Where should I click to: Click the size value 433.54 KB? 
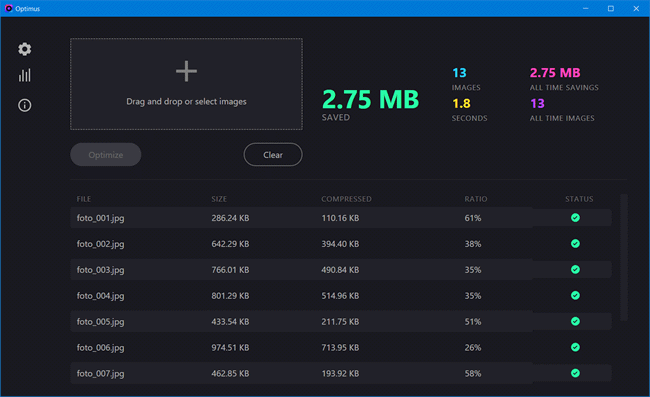click(x=230, y=322)
